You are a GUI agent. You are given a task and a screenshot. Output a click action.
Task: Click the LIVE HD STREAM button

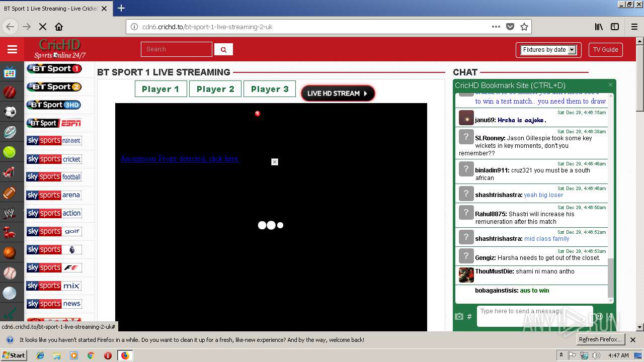[x=338, y=93]
